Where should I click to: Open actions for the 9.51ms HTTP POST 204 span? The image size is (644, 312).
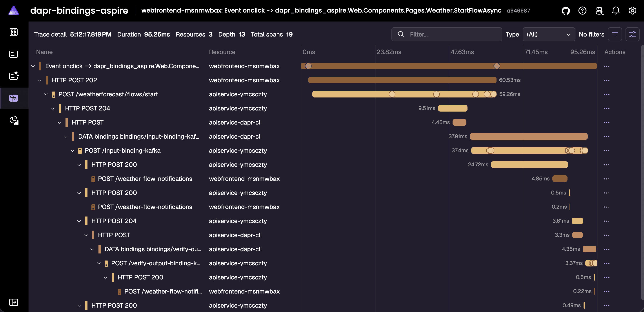pyautogui.click(x=606, y=109)
